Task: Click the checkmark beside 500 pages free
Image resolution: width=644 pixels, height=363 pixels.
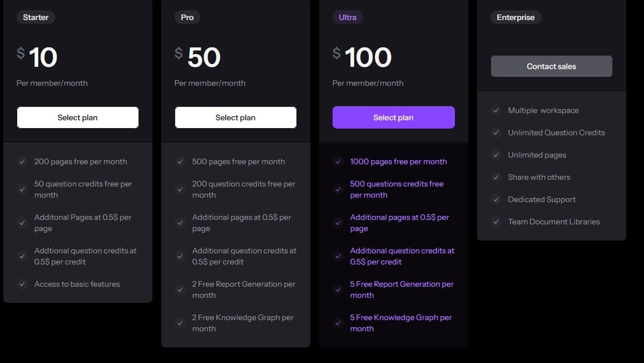Action: click(x=180, y=161)
